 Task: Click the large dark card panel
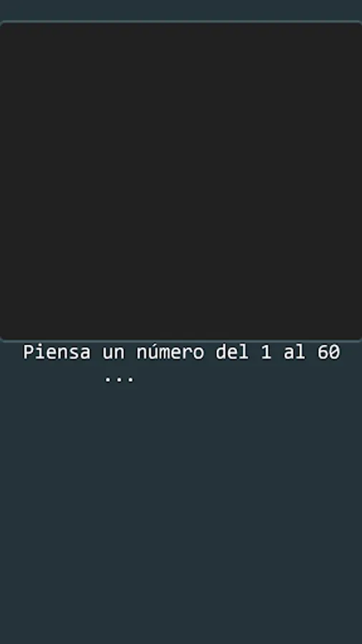point(181,181)
